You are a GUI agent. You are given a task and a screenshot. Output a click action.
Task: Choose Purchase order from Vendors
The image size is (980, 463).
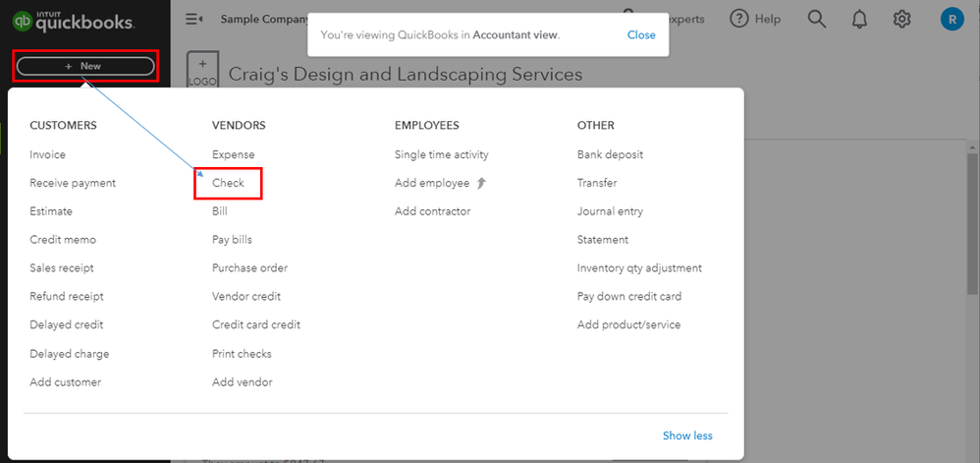tap(249, 268)
